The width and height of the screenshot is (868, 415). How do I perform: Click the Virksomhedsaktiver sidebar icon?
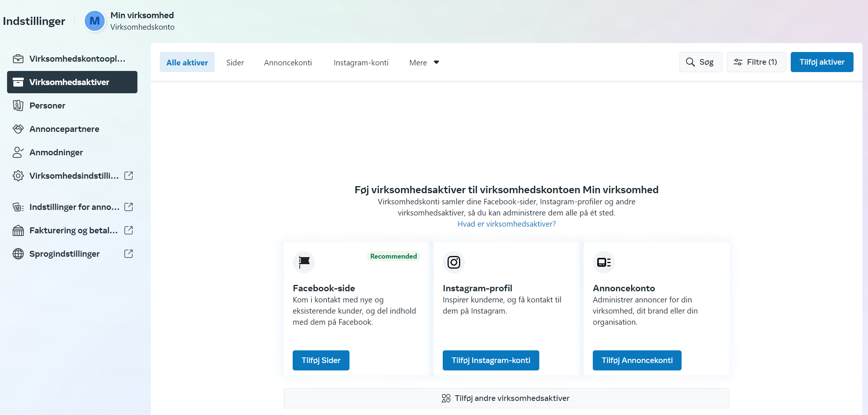18,82
